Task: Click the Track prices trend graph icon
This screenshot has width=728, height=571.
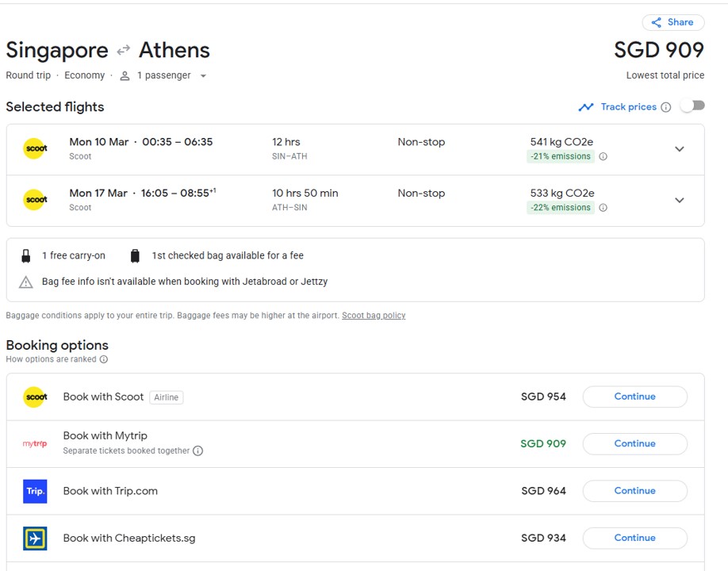Action: pyautogui.click(x=586, y=107)
